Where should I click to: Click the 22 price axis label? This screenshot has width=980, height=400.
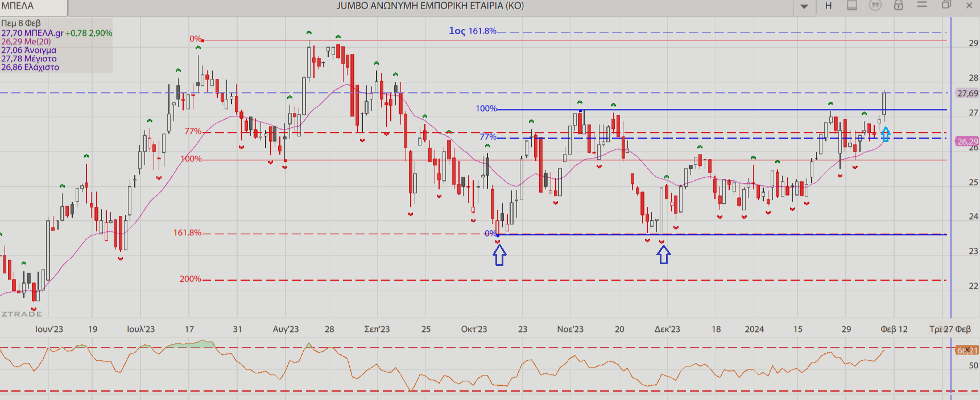coord(974,286)
